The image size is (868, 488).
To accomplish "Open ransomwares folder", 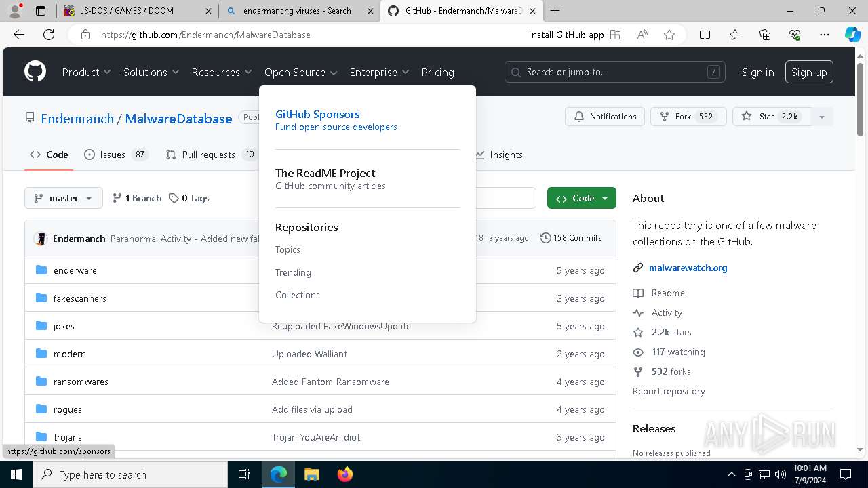I will click(x=81, y=382).
